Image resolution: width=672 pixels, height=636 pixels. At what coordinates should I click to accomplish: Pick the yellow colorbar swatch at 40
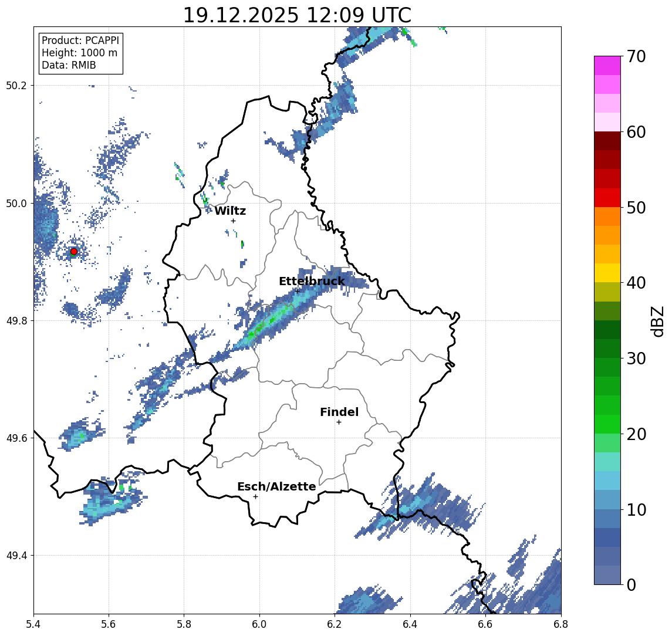[607, 273]
